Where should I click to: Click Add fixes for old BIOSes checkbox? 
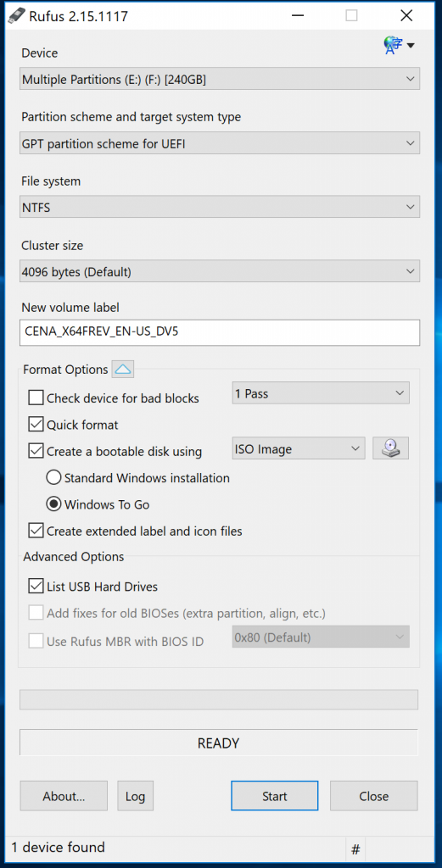[36, 613]
